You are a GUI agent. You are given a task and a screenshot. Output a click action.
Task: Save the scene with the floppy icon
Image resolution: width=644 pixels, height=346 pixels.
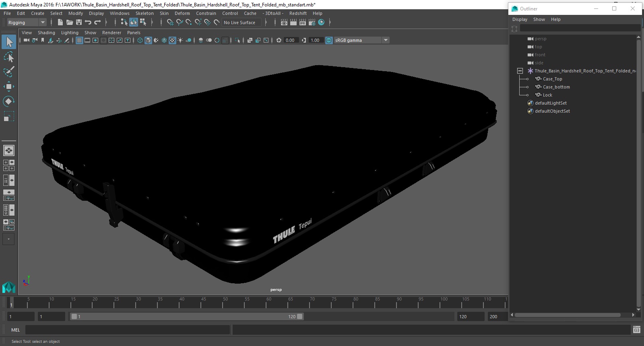click(x=79, y=23)
